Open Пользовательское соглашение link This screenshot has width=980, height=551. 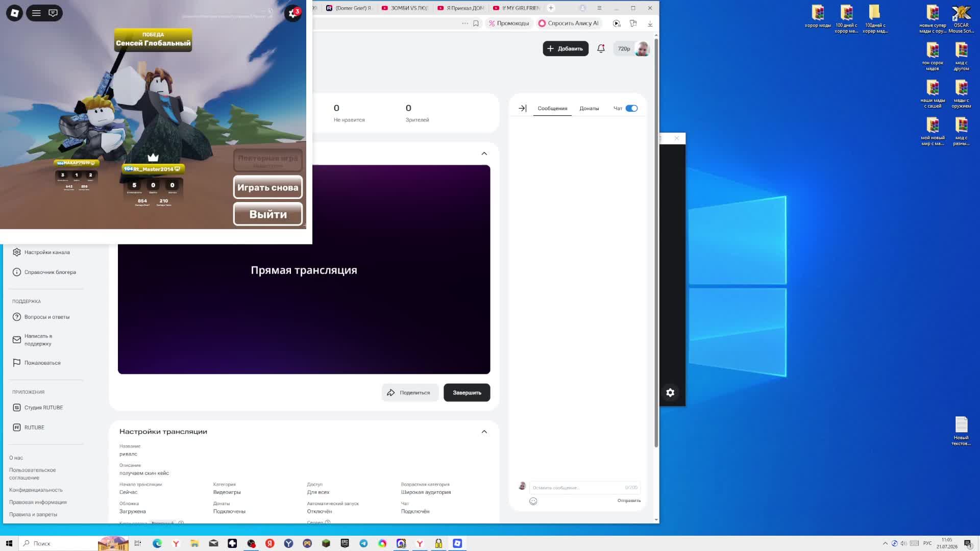32,474
